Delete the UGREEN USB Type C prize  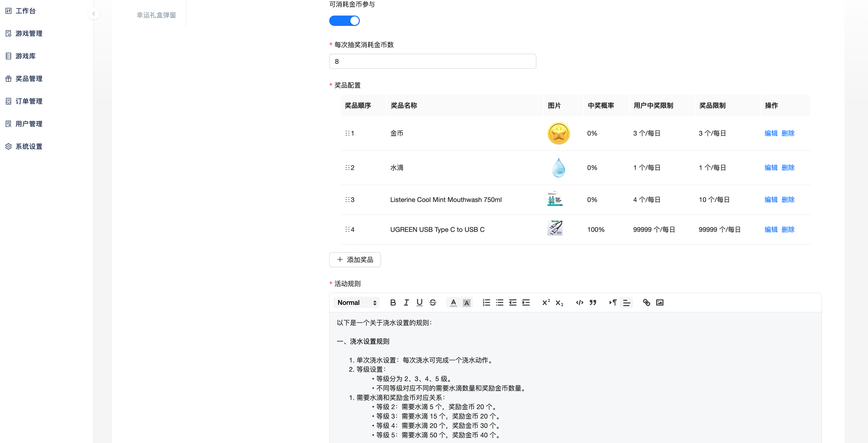click(788, 230)
